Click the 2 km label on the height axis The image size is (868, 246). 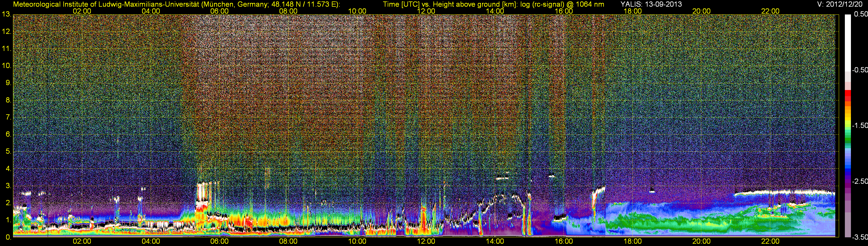pyautogui.click(x=8, y=203)
